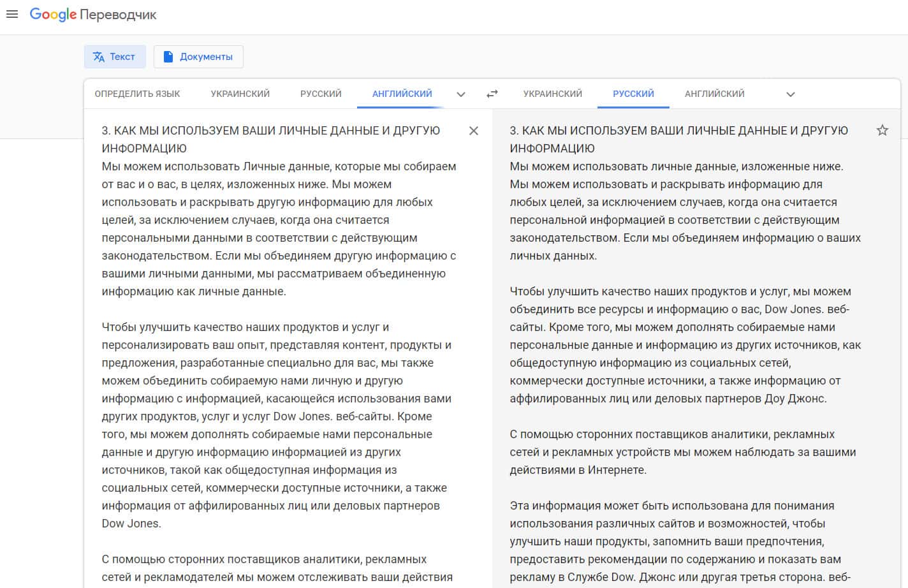
Task: Save translation with the star icon
Action: 882,130
